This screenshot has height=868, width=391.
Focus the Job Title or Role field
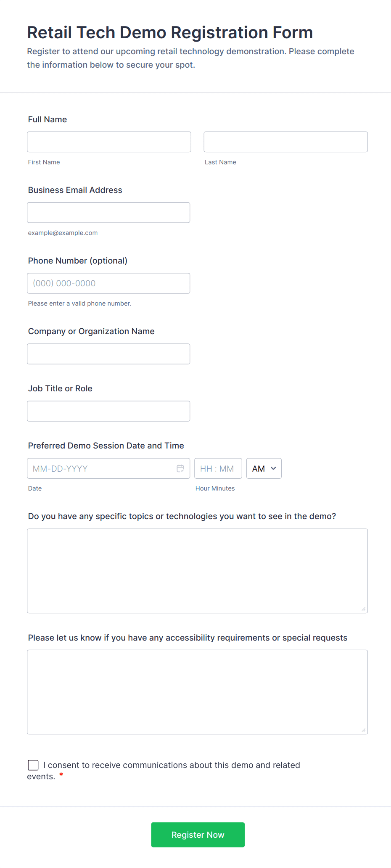pyautogui.click(x=108, y=411)
